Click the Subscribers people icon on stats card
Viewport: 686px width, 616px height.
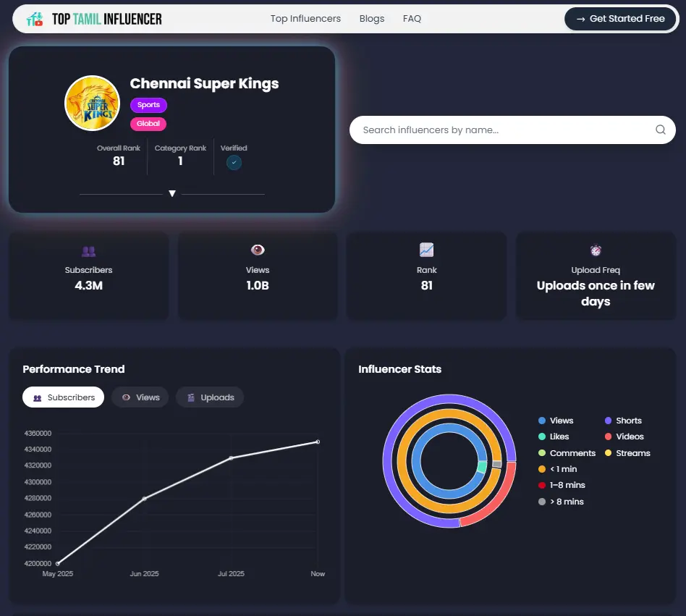click(88, 250)
